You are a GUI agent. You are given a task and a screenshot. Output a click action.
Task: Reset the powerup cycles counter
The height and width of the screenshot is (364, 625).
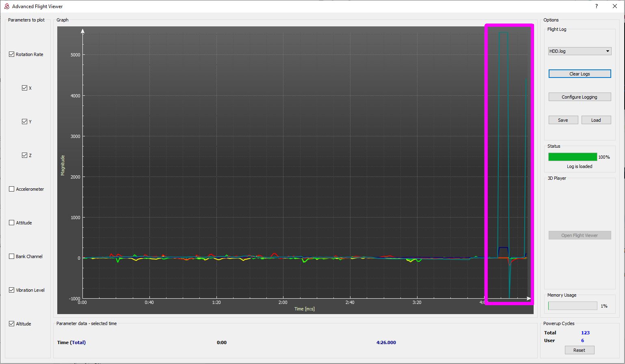click(579, 350)
